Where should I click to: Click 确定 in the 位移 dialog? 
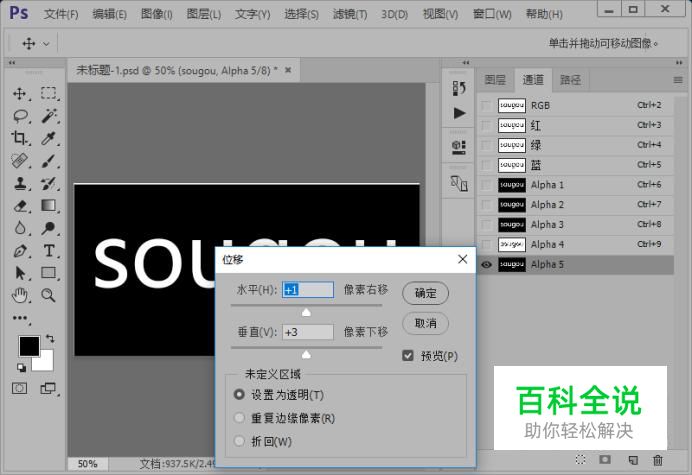[x=425, y=293]
